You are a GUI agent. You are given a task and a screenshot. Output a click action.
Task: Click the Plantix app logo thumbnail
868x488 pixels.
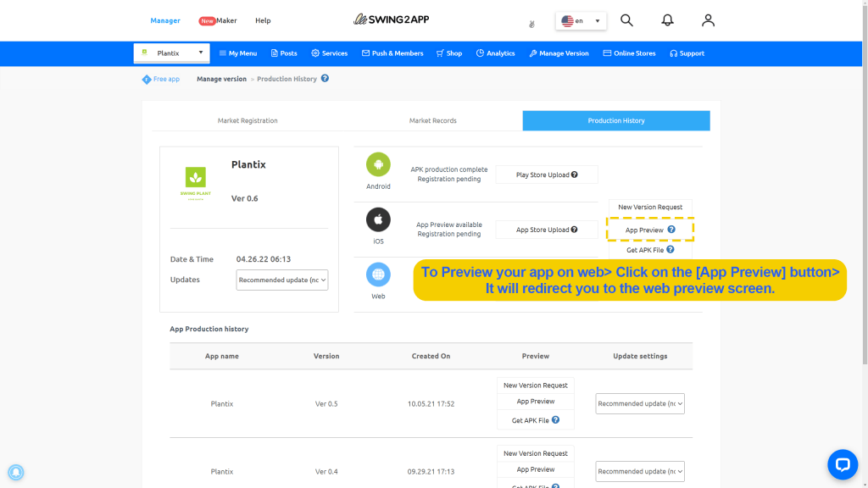[196, 183]
